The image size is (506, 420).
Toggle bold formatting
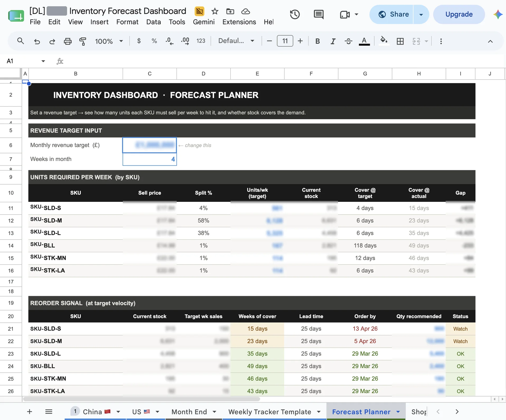318,41
